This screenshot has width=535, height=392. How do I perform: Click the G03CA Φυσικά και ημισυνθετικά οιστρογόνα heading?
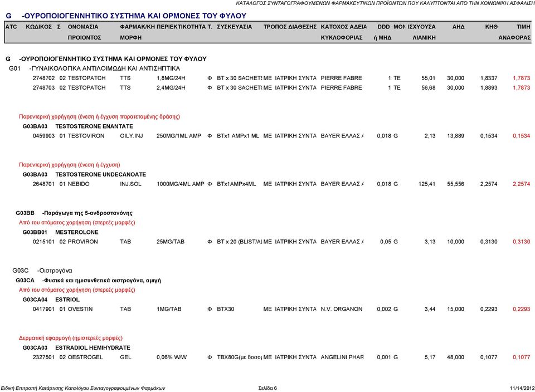(89, 281)
